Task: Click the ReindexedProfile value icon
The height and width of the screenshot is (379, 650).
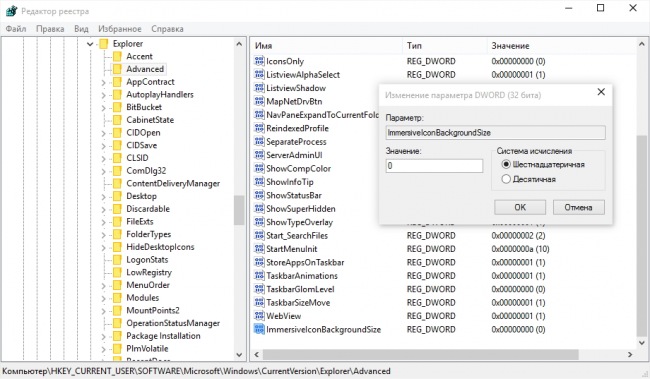Action: click(x=259, y=128)
